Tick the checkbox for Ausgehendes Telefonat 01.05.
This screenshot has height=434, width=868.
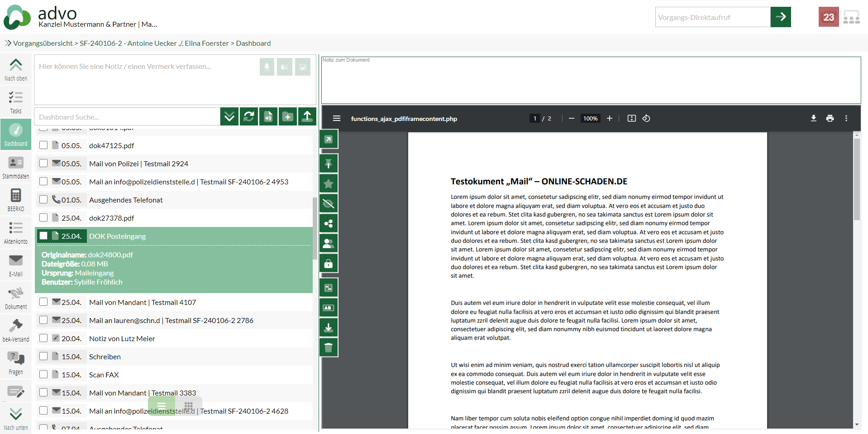point(43,200)
